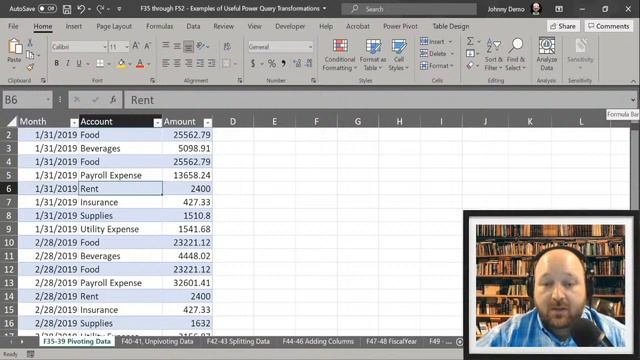
Task: Click the Insert Function fx icon
Action: 113,100
